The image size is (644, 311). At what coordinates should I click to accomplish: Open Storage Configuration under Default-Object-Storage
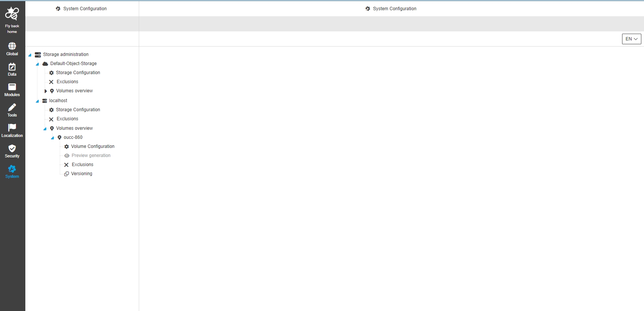[x=78, y=73]
